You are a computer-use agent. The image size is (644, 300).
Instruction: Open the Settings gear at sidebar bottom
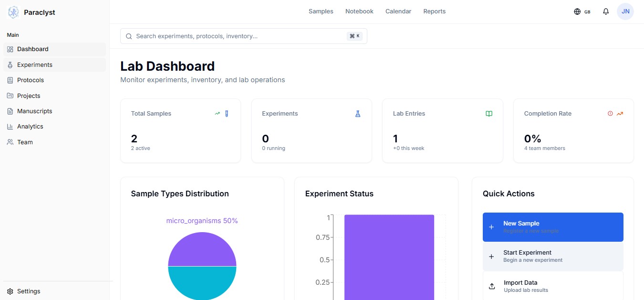[x=10, y=291]
